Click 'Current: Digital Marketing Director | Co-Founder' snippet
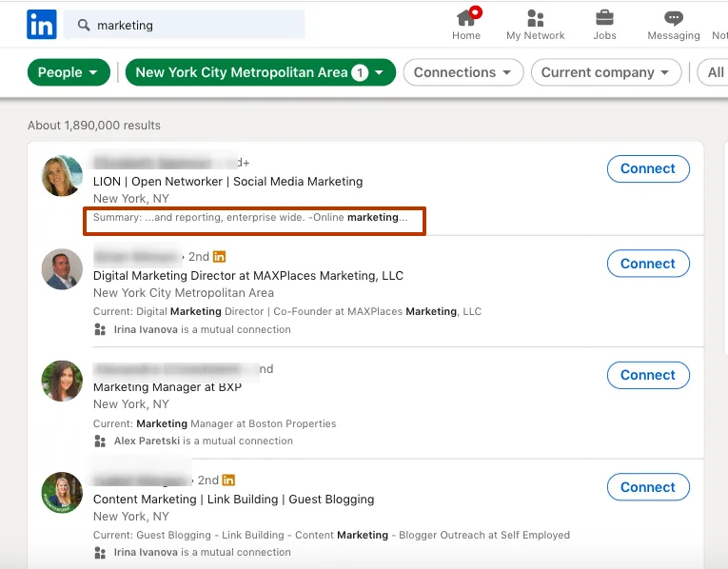 tap(287, 311)
